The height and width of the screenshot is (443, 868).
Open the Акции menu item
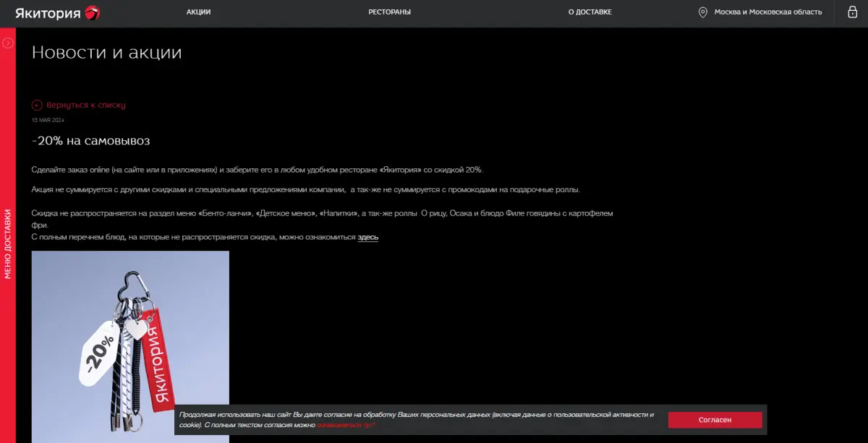coord(198,12)
